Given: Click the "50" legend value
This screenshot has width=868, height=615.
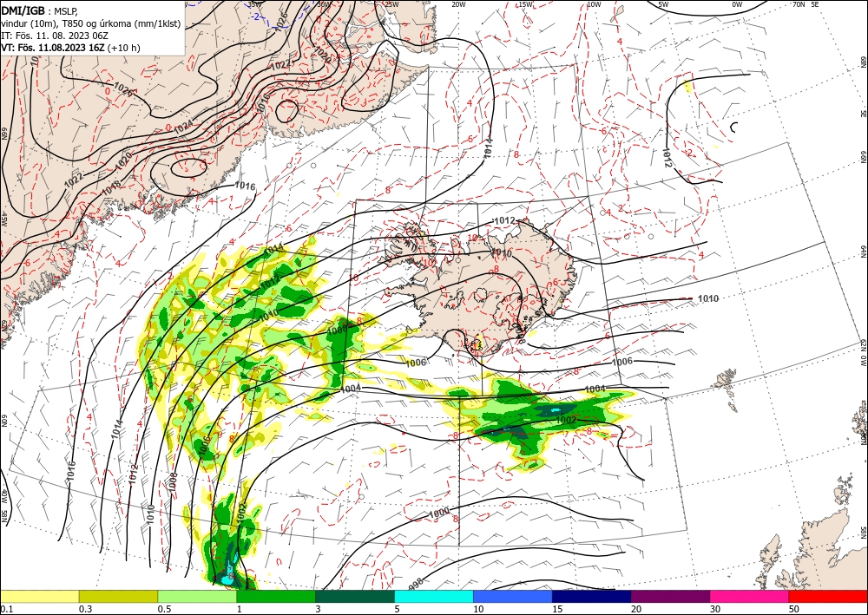Looking at the screenshot, I should click(794, 609).
